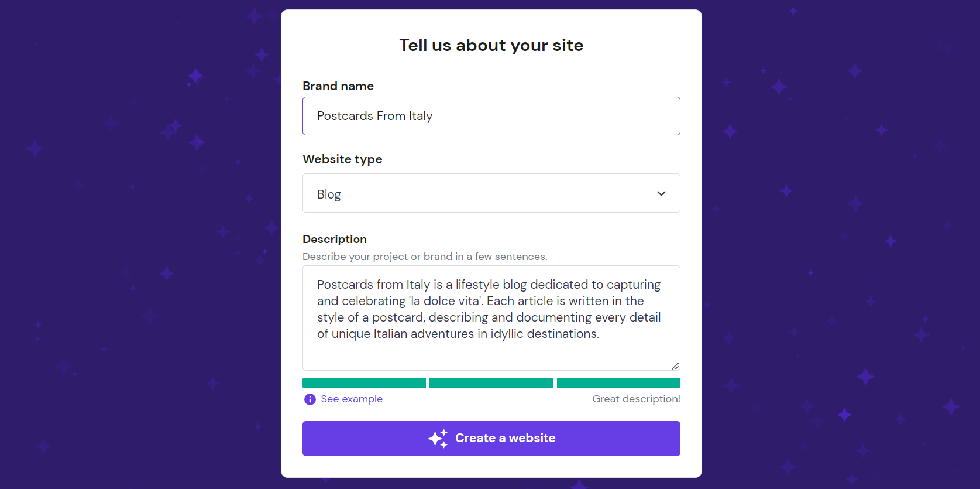The height and width of the screenshot is (489, 980).
Task: Click the sparkles graphic inside the purple button
Action: pyautogui.click(x=438, y=437)
